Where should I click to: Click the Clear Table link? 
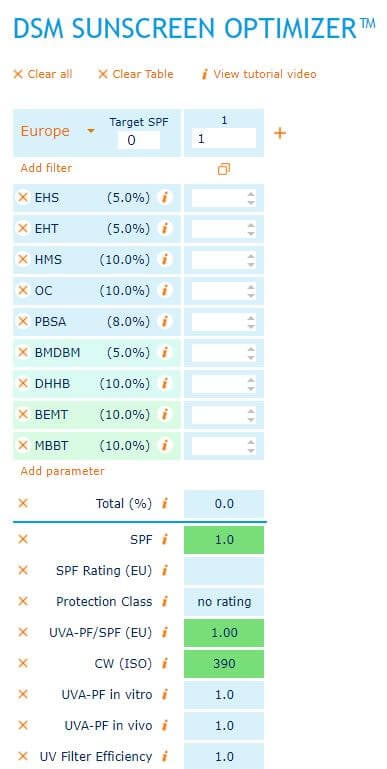(x=135, y=74)
